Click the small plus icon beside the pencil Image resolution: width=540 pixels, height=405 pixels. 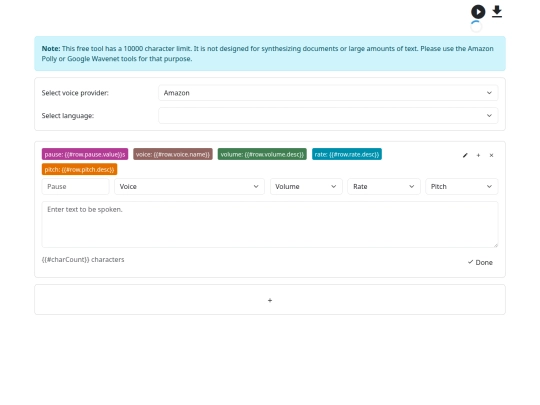coord(478,155)
